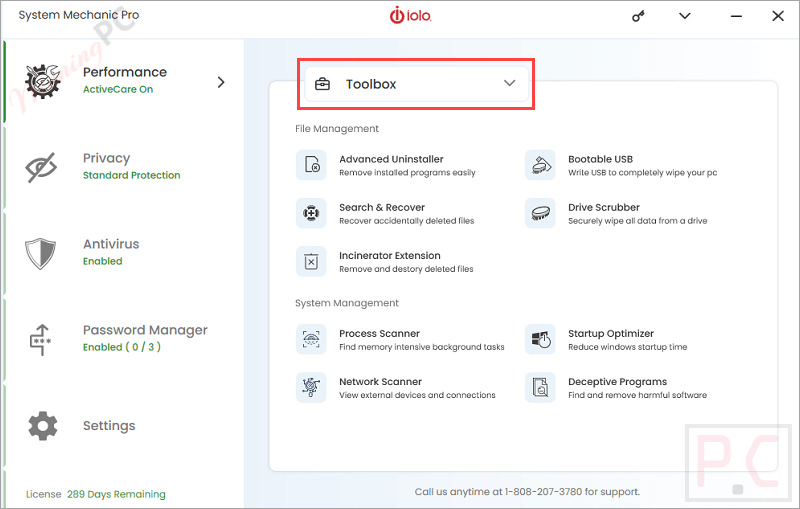Click 'Find and remove harmful software' text
This screenshot has height=509, width=800.
click(638, 395)
